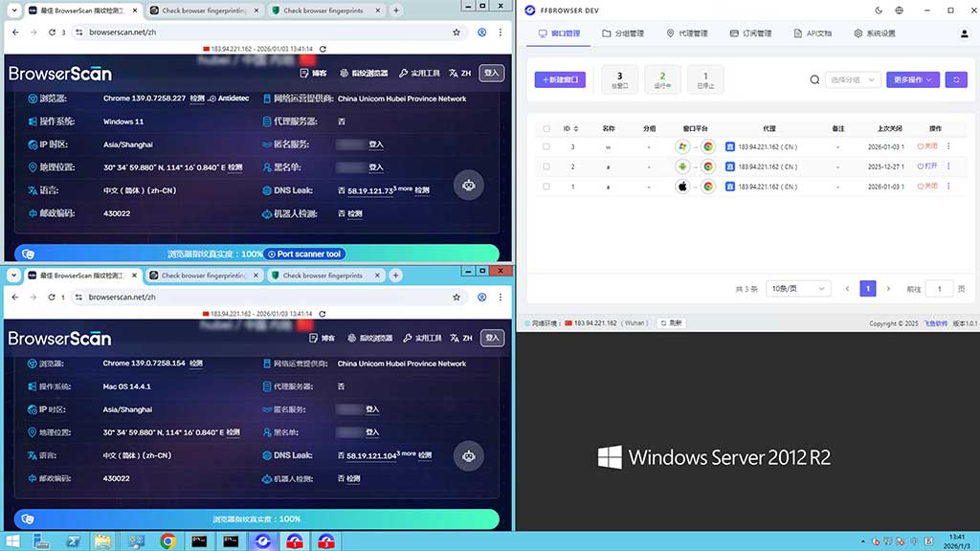Check the checkbox for row ID 1
The height and width of the screenshot is (551, 980).
pos(546,187)
